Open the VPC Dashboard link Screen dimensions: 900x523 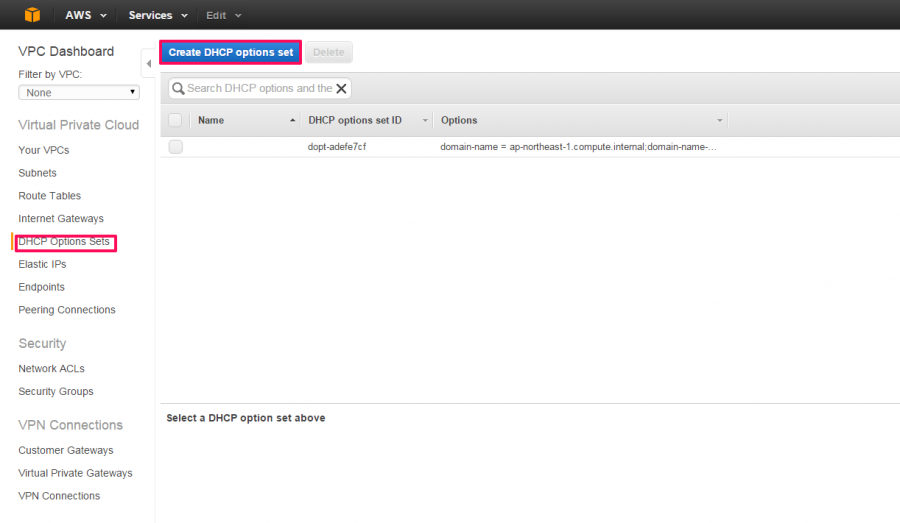pos(66,51)
